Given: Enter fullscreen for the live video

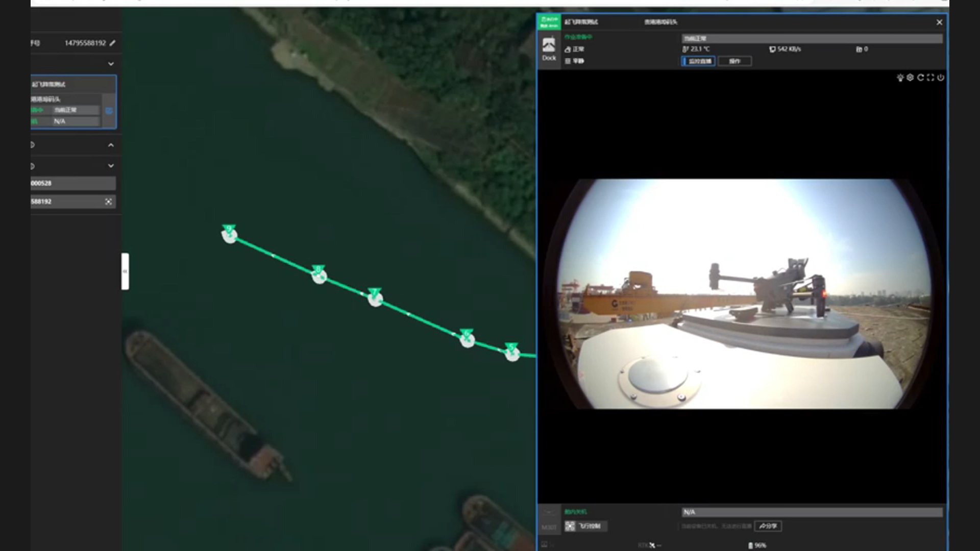Looking at the screenshot, I should tap(930, 78).
